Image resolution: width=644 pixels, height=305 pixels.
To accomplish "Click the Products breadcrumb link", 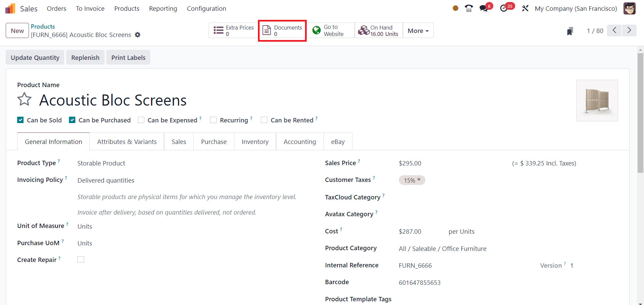I will coord(43,26).
